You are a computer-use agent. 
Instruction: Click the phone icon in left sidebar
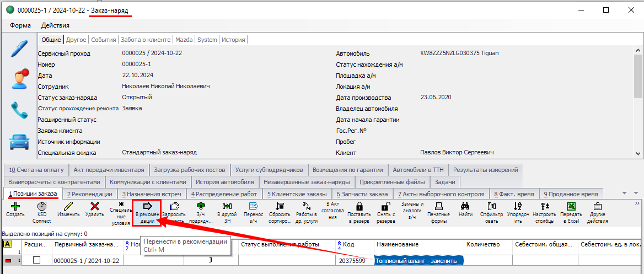pyautogui.click(x=19, y=110)
